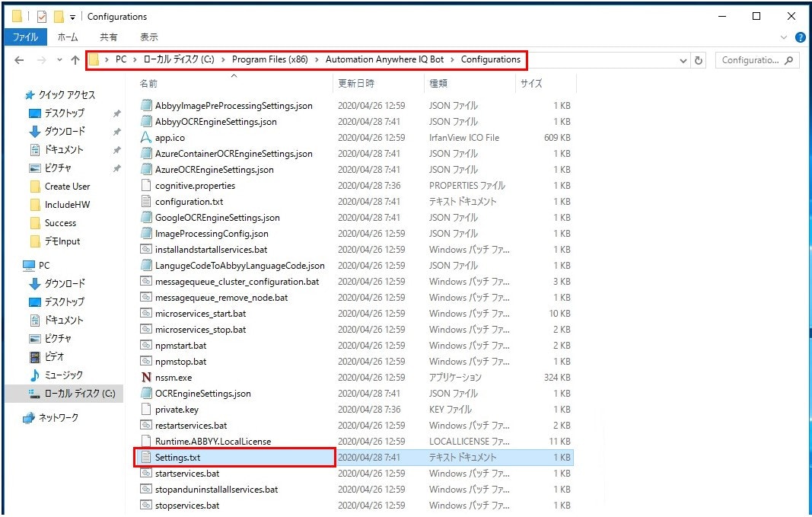Screen dimensions: 812x517
Task: Click ローカル ディスク (C:) breadcrumb
Action: pos(179,59)
